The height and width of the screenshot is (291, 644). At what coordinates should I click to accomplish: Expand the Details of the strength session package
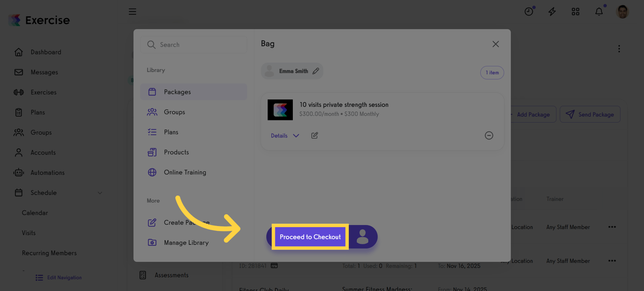tap(283, 136)
